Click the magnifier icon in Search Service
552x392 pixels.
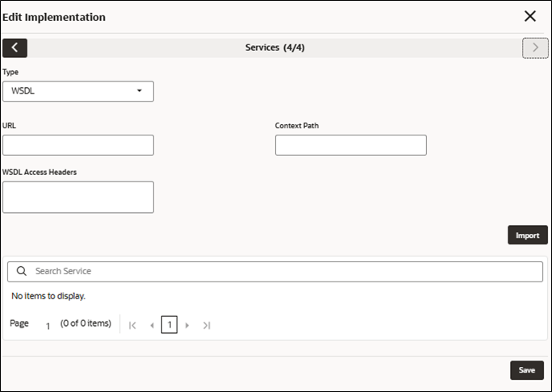(22, 271)
